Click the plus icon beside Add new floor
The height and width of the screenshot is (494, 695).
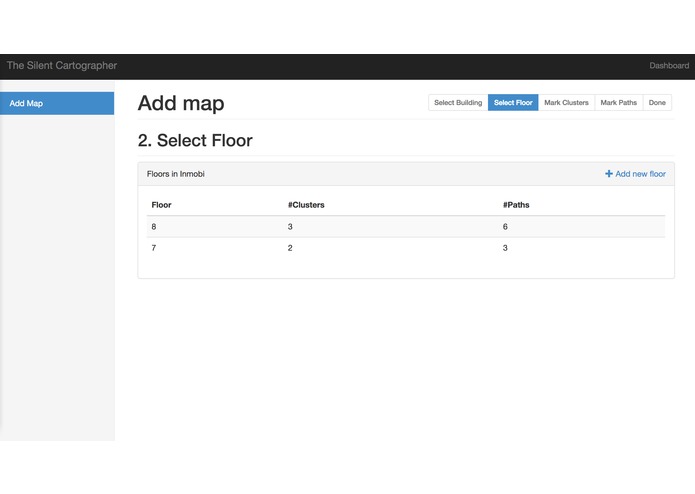609,174
